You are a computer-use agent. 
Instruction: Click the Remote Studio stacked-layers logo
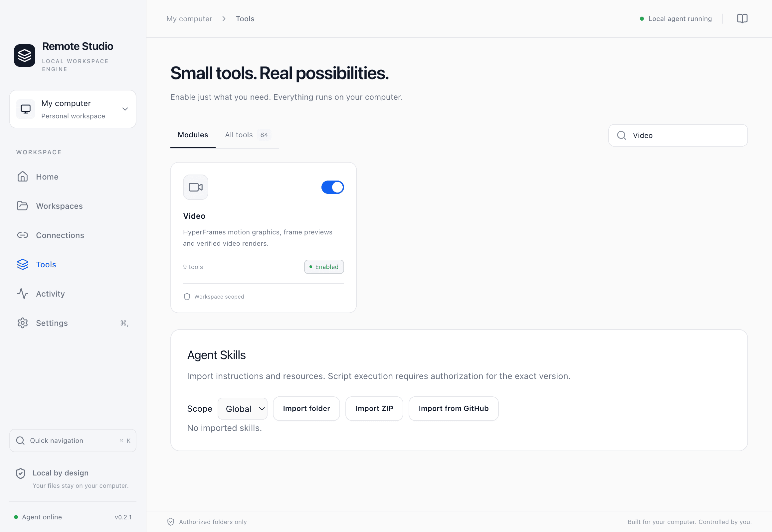click(25, 55)
